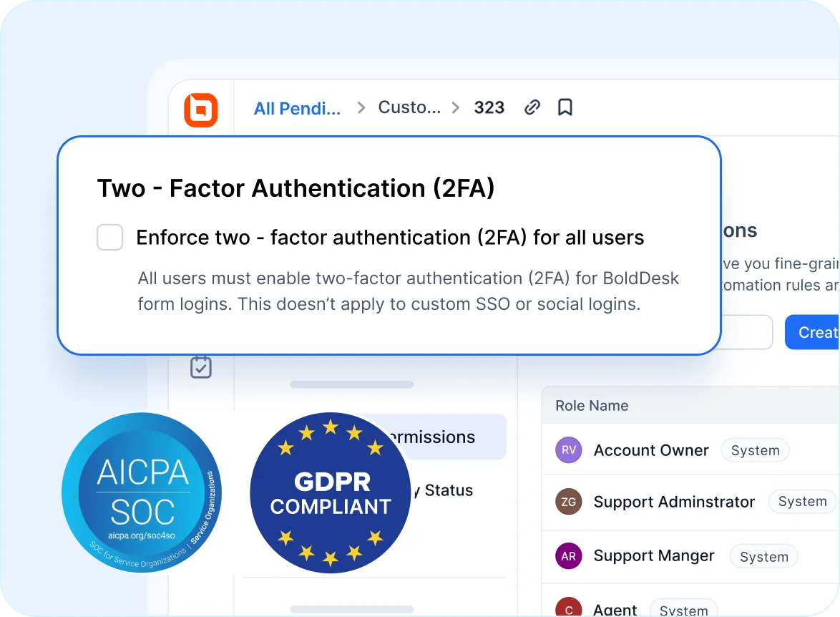Screen dimensions: 840x617
Task: Click the RV avatar for Account Owner
Action: click(568, 450)
